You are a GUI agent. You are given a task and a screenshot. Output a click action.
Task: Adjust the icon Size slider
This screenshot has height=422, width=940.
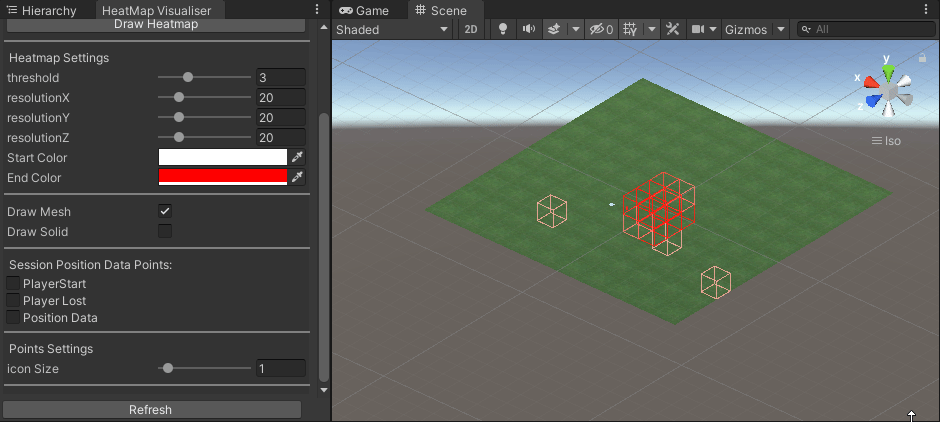click(204, 368)
